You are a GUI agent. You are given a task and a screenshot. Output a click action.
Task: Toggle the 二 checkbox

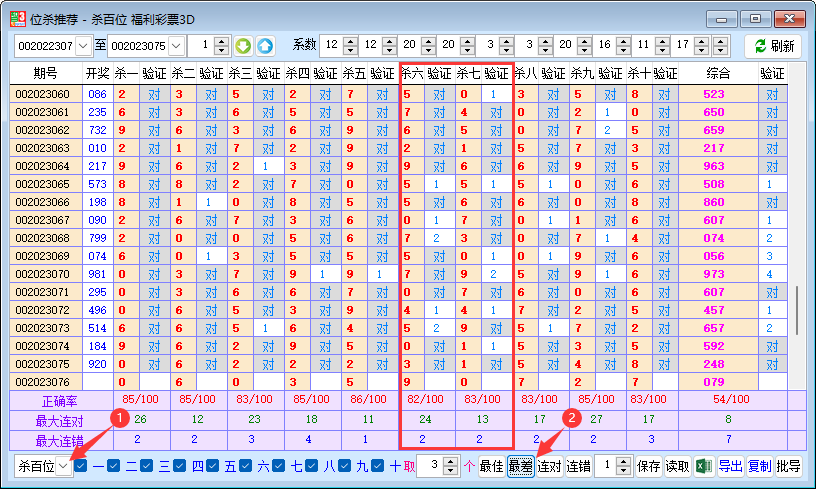(113, 466)
